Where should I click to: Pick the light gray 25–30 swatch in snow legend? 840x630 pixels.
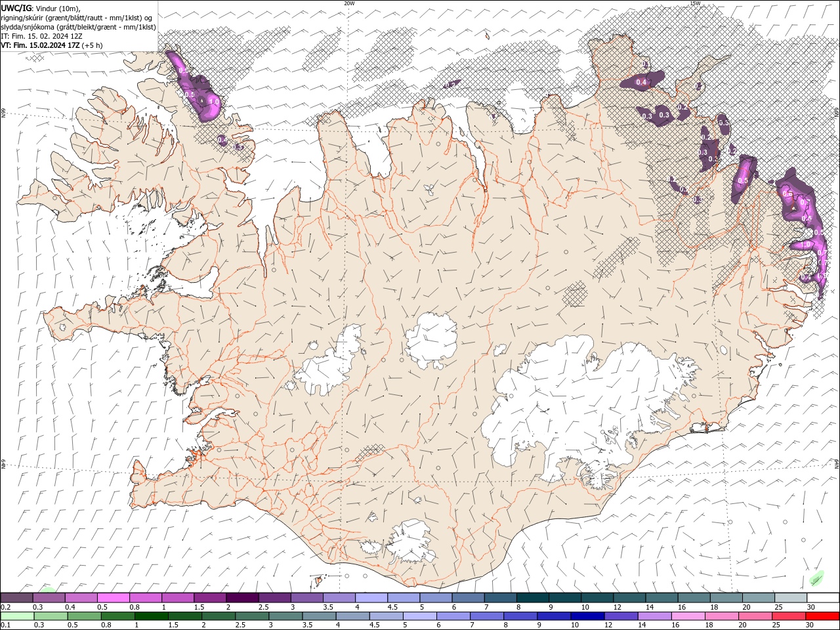pyautogui.click(x=790, y=598)
